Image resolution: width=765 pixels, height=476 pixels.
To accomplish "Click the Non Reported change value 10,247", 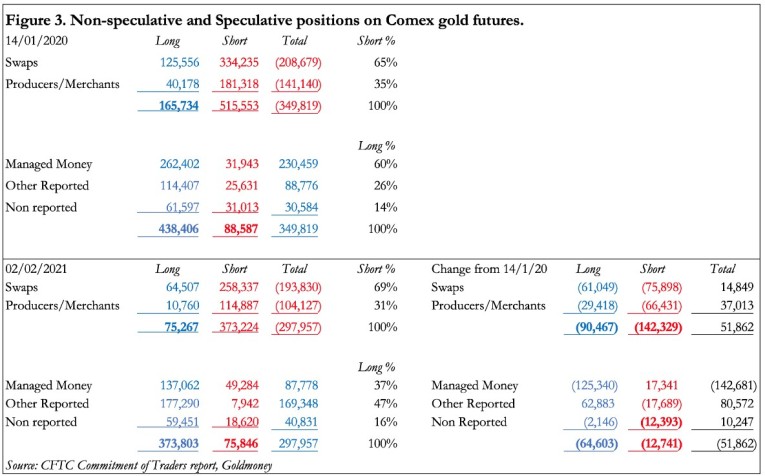I will [x=722, y=421].
